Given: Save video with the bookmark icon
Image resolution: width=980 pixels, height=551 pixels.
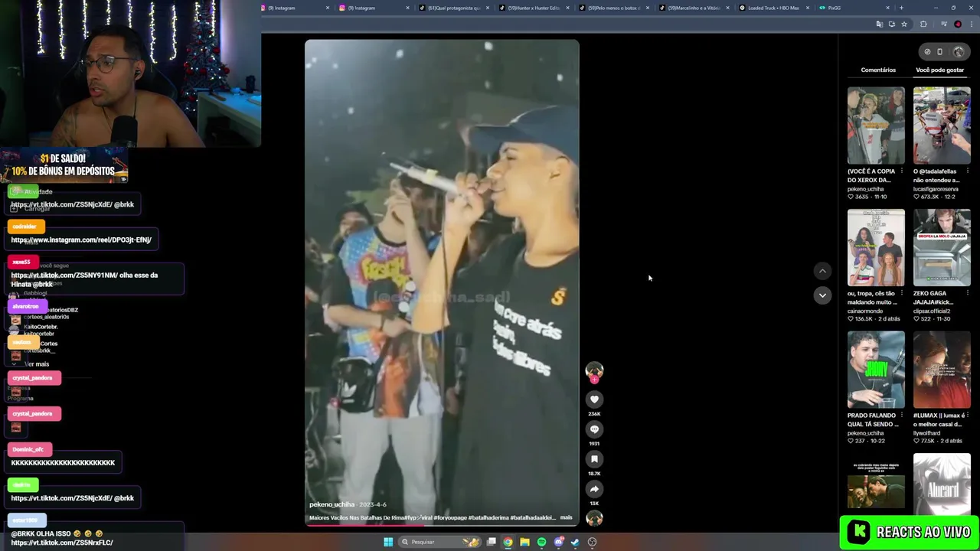Looking at the screenshot, I should pyautogui.click(x=594, y=459).
